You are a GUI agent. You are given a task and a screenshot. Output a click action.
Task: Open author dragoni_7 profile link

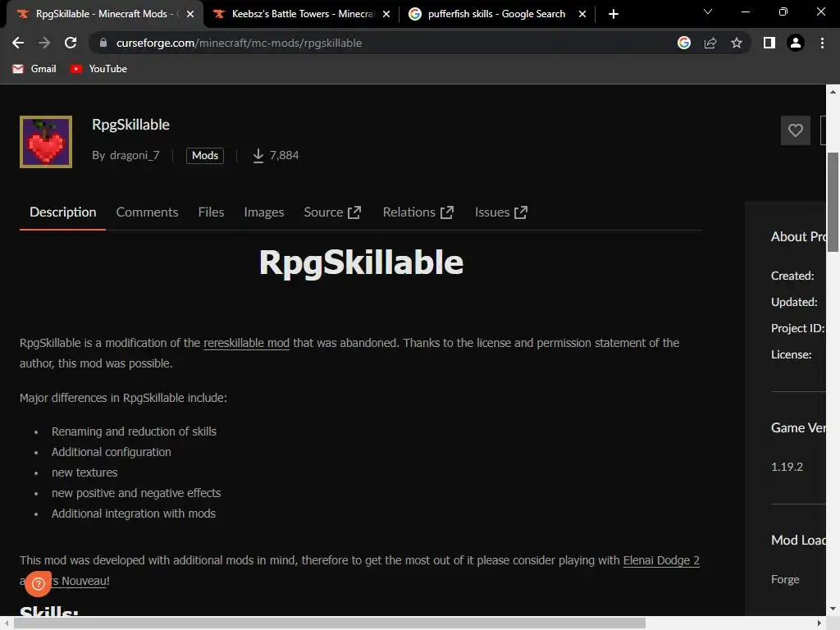tap(135, 155)
